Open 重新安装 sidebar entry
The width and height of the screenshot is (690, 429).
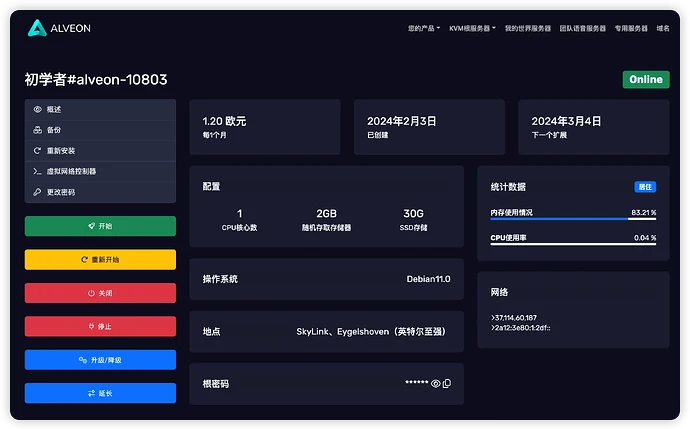click(100, 150)
